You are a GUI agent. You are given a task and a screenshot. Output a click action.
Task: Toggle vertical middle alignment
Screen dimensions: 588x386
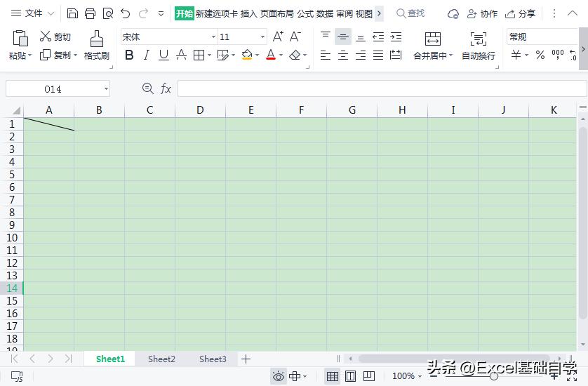[342, 36]
